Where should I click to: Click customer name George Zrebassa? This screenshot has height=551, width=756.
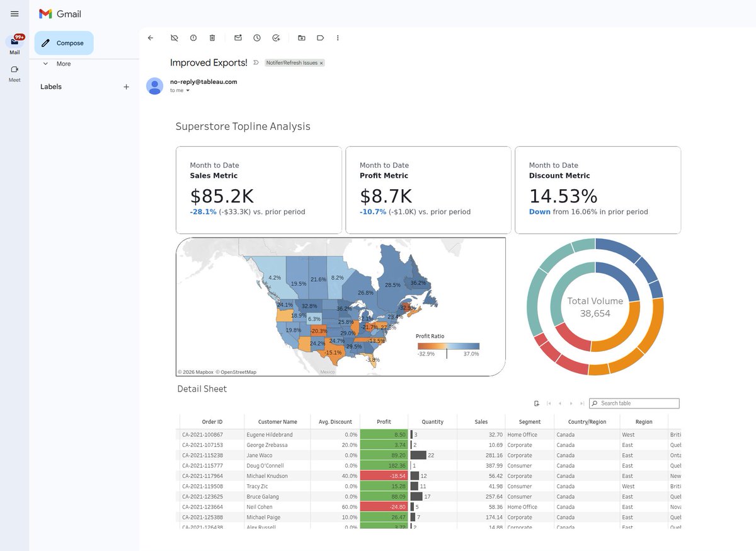click(x=267, y=445)
